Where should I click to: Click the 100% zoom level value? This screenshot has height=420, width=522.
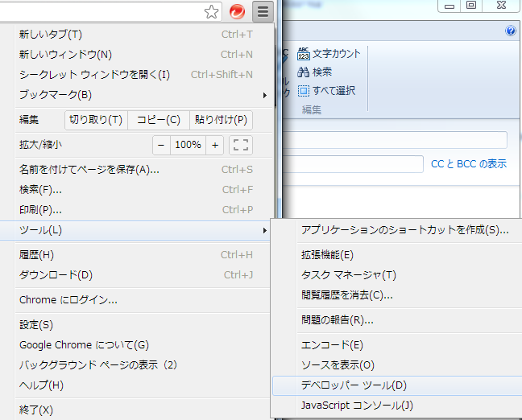pos(188,145)
